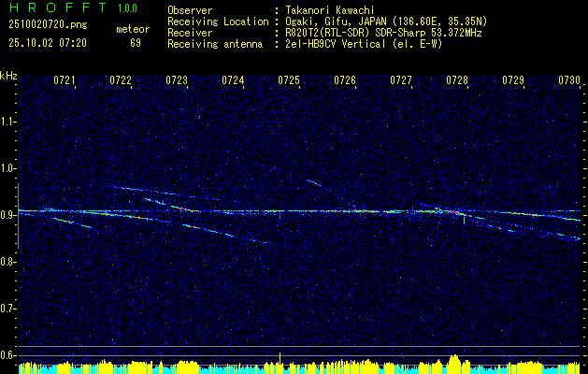This screenshot has height=374, width=588.
Task: Click the meteor label
Action: [x=133, y=29]
